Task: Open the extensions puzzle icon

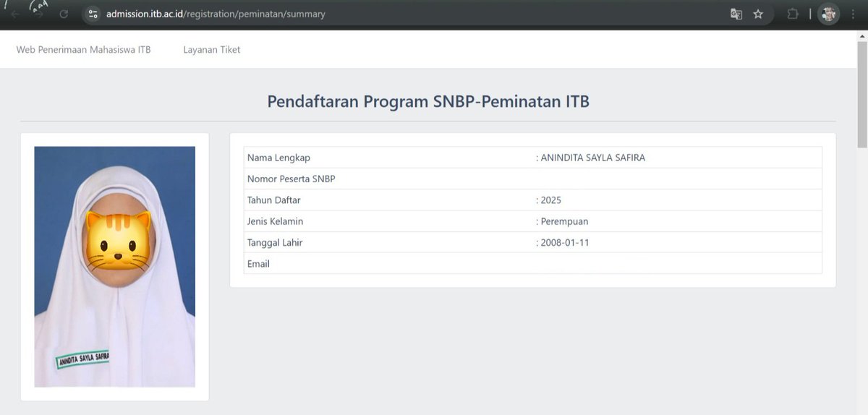Action: [x=793, y=14]
